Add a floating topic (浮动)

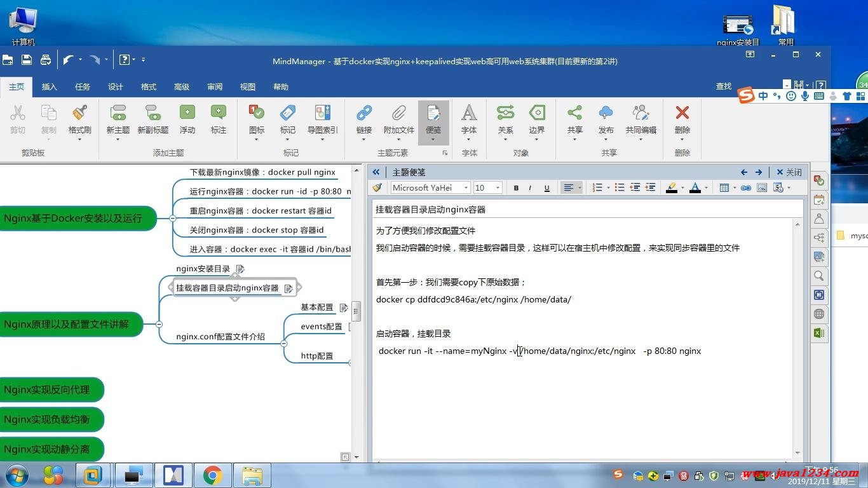[x=187, y=119]
